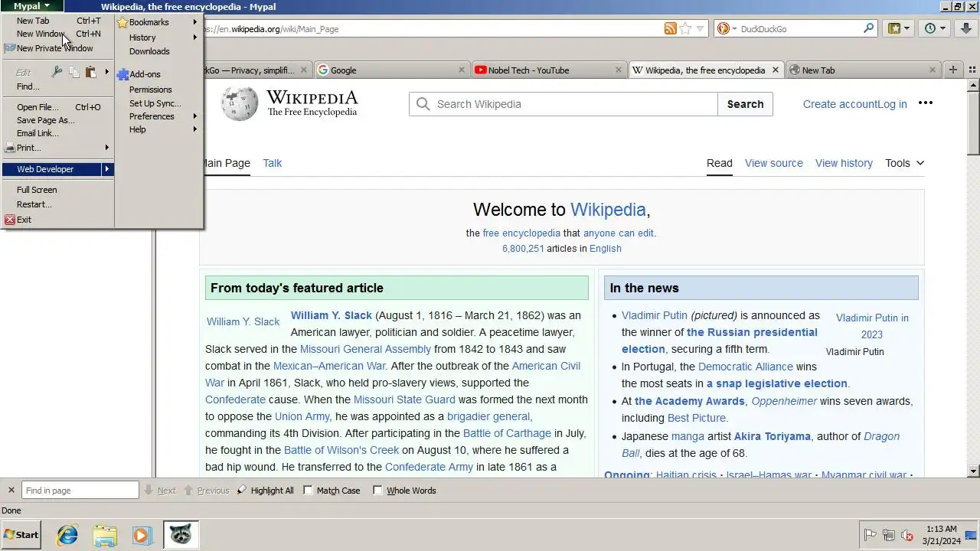Select Open File... menu entry
The height and width of the screenshot is (551, 980).
point(57,107)
